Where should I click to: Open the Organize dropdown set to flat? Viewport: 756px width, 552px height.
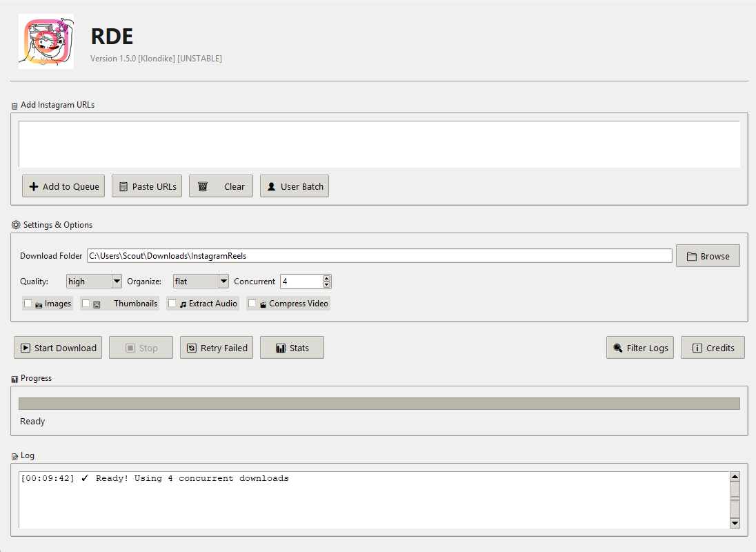(223, 281)
